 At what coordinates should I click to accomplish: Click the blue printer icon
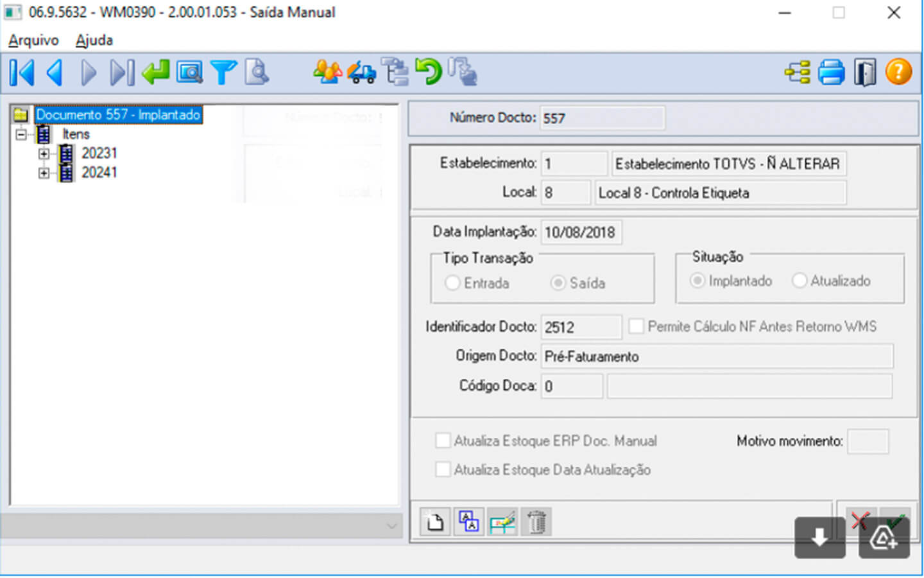pyautogui.click(x=832, y=73)
